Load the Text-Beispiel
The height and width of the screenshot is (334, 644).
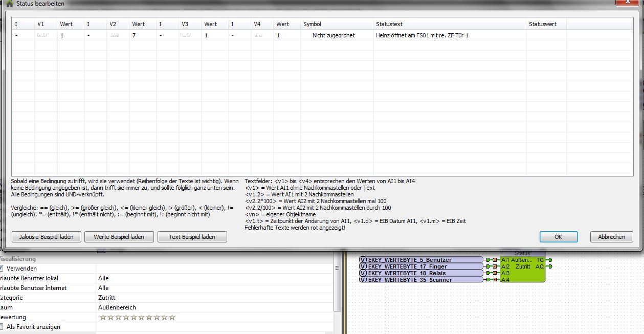192,237
